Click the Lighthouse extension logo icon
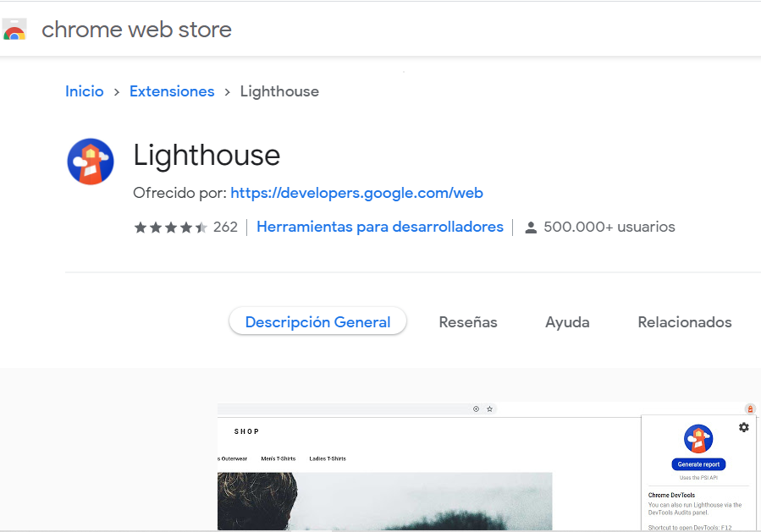761x532 pixels. coord(91,162)
